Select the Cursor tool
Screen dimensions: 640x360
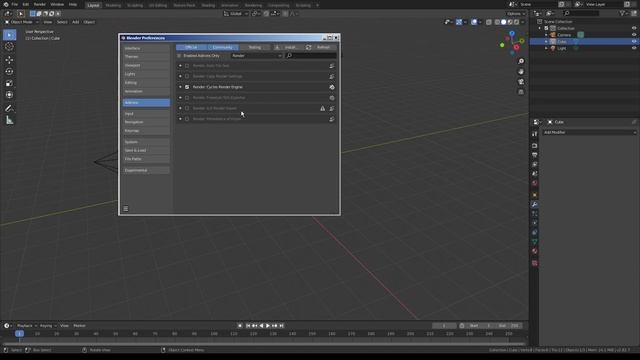9,47
